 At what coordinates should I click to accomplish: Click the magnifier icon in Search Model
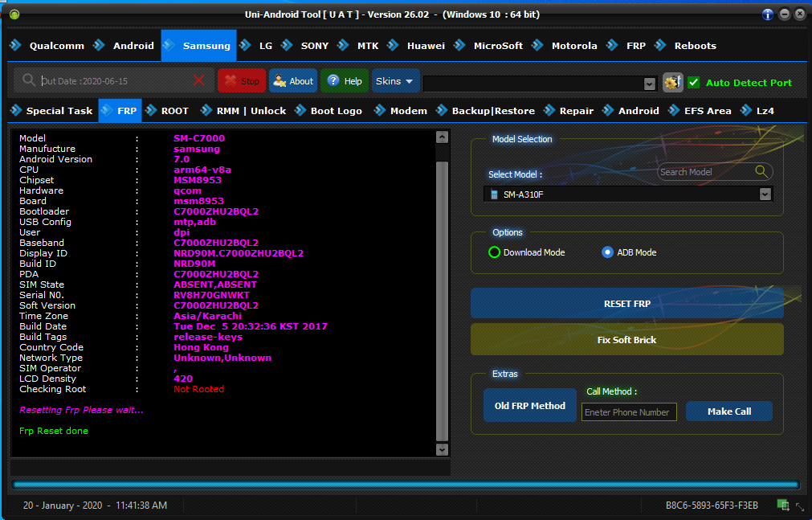(761, 171)
